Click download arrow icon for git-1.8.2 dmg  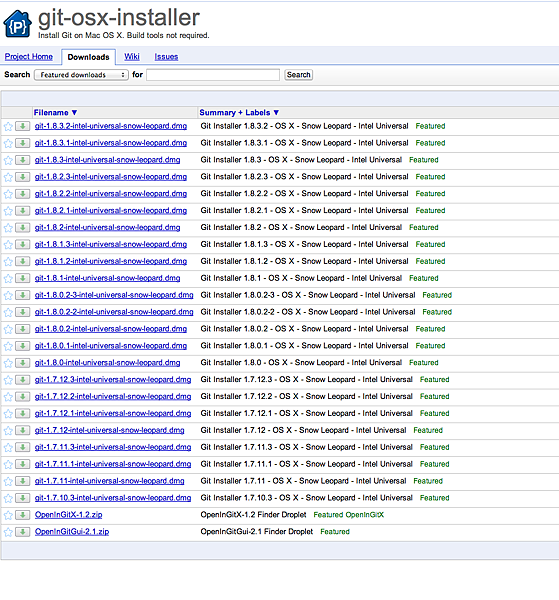(x=23, y=228)
